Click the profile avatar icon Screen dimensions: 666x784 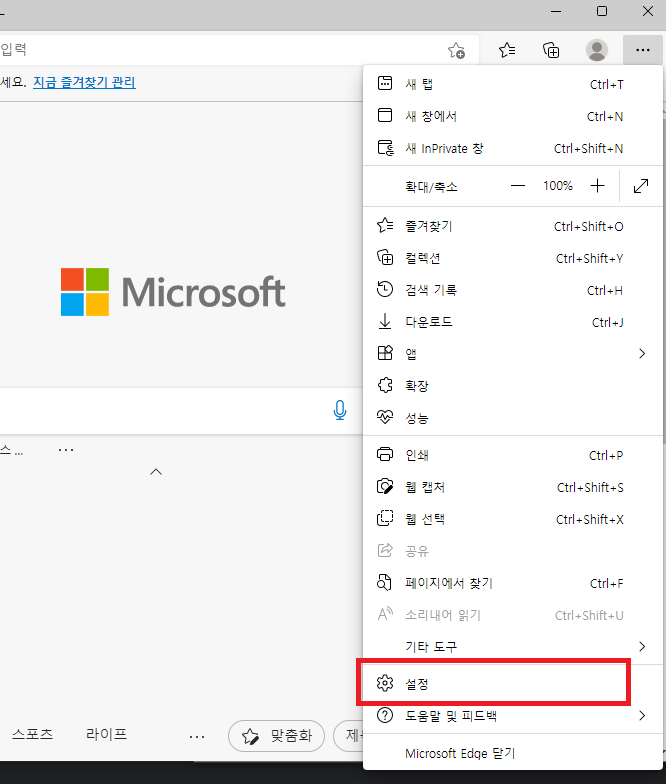coord(596,50)
